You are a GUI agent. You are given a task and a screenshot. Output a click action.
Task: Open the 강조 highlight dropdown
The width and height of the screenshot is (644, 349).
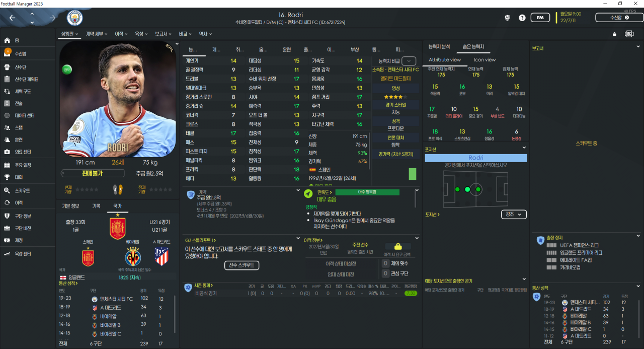pos(514,214)
